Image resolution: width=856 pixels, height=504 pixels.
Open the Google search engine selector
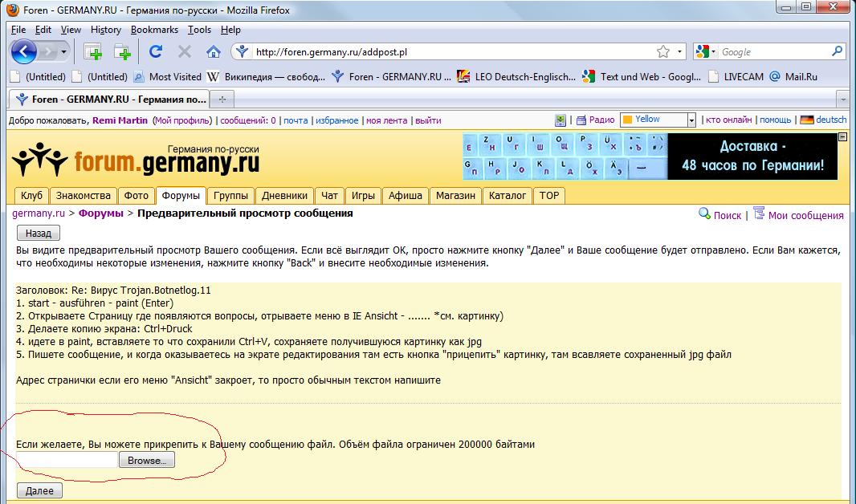[x=705, y=52]
